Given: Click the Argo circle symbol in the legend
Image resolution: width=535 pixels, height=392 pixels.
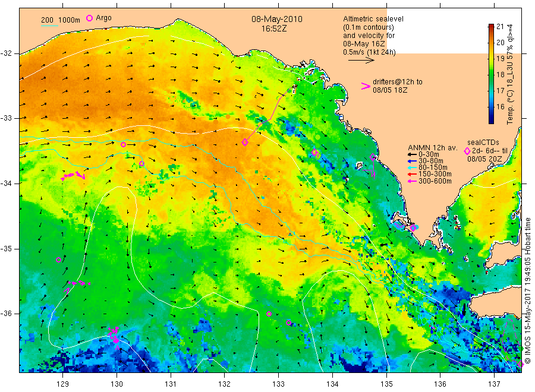Looking at the screenshot, I should pyautogui.click(x=89, y=18).
